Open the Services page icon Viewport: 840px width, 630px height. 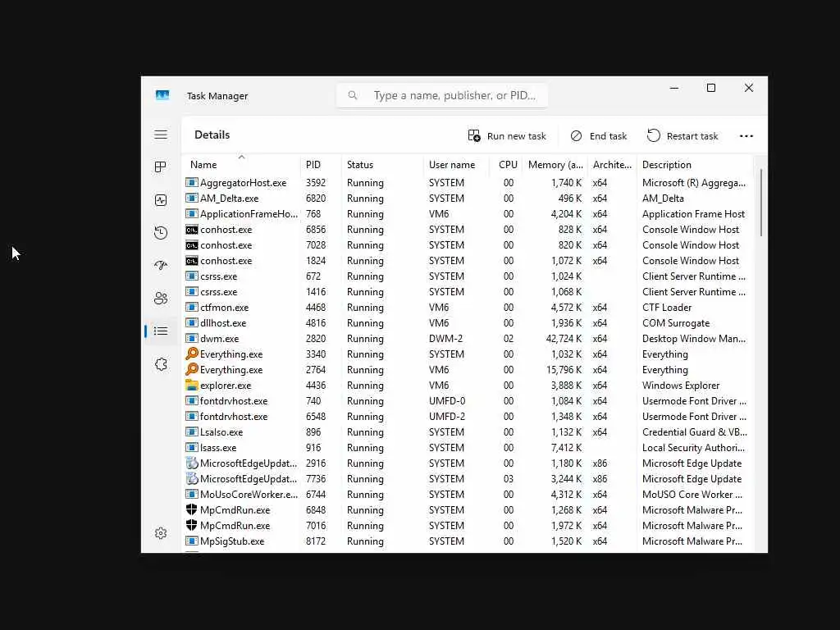coord(161,364)
